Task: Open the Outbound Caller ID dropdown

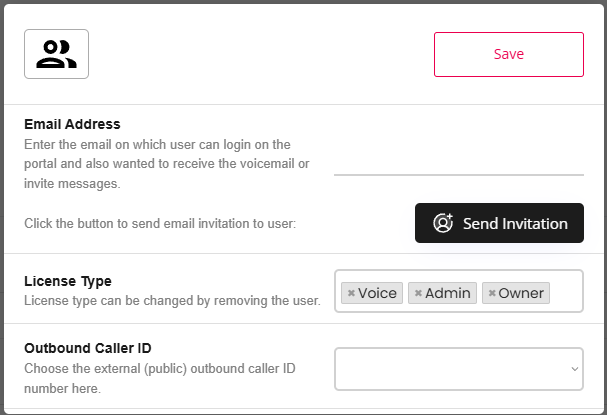Action: [459, 369]
